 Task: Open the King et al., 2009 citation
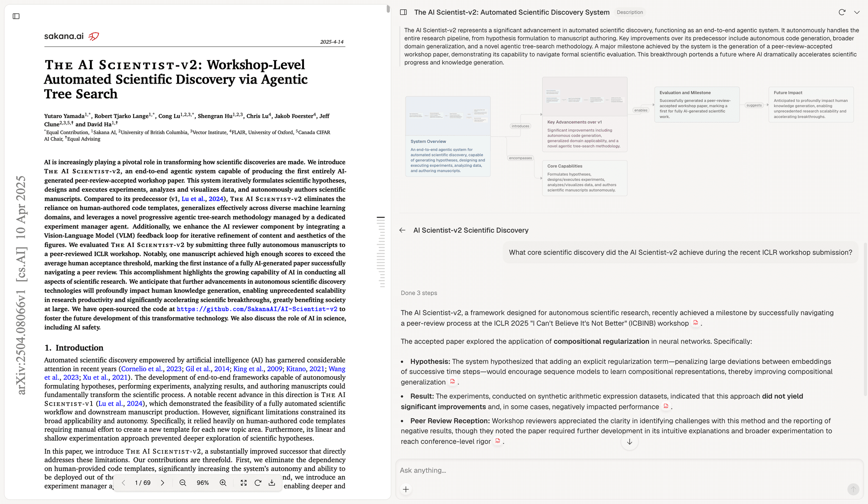258,369
